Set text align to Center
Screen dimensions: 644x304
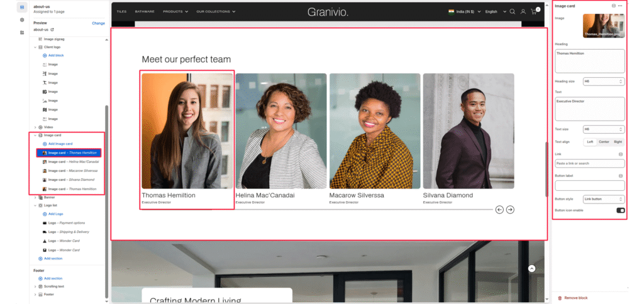[x=603, y=142]
